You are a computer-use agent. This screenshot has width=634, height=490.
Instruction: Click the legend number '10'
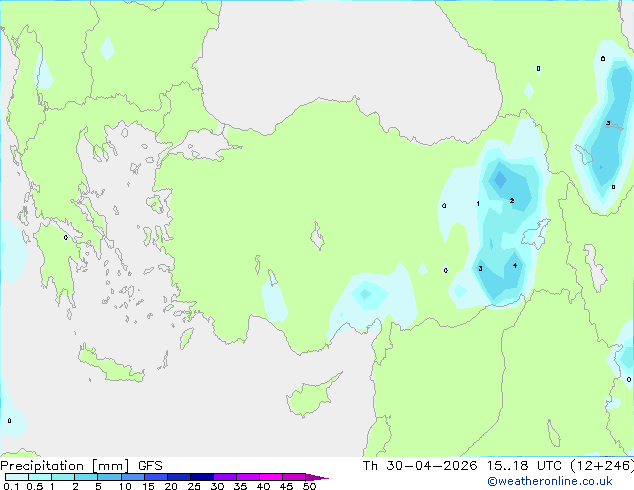(x=125, y=486)
